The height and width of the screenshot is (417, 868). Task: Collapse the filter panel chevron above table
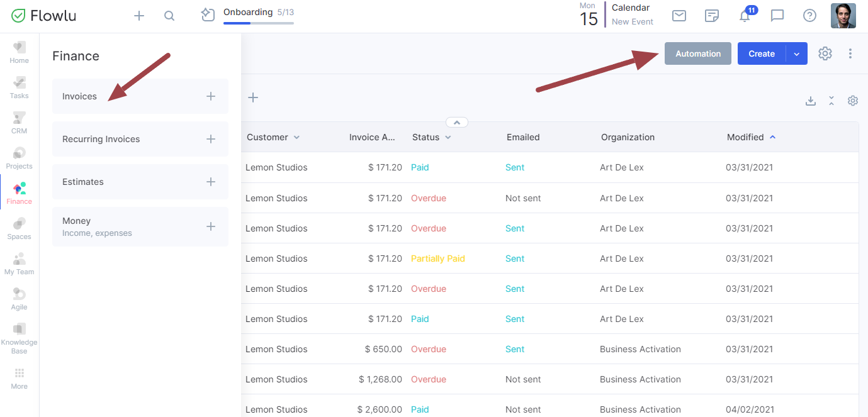point(457,122)
